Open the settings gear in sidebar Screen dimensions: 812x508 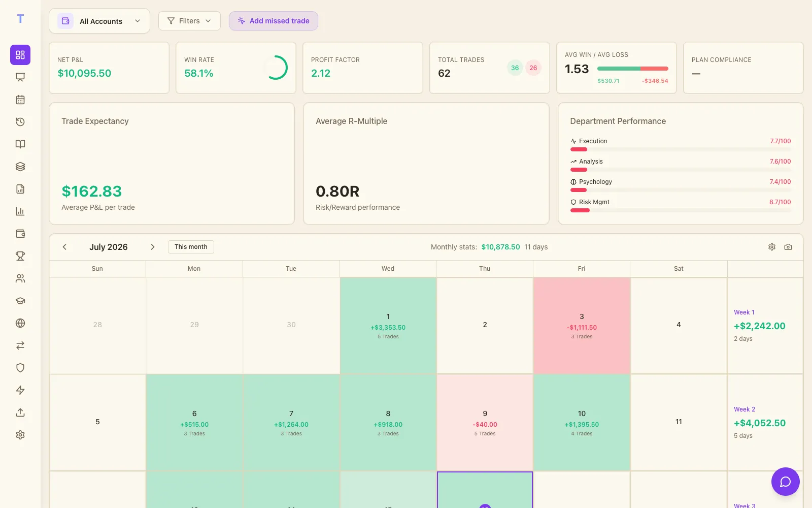[x=20, y=435]
